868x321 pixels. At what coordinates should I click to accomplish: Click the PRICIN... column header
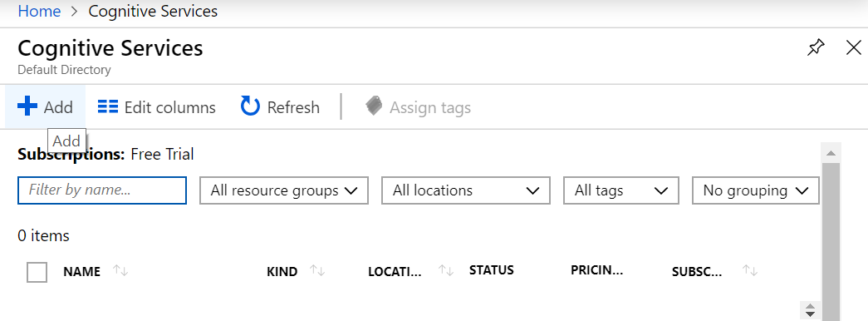[x=596, y=270]
